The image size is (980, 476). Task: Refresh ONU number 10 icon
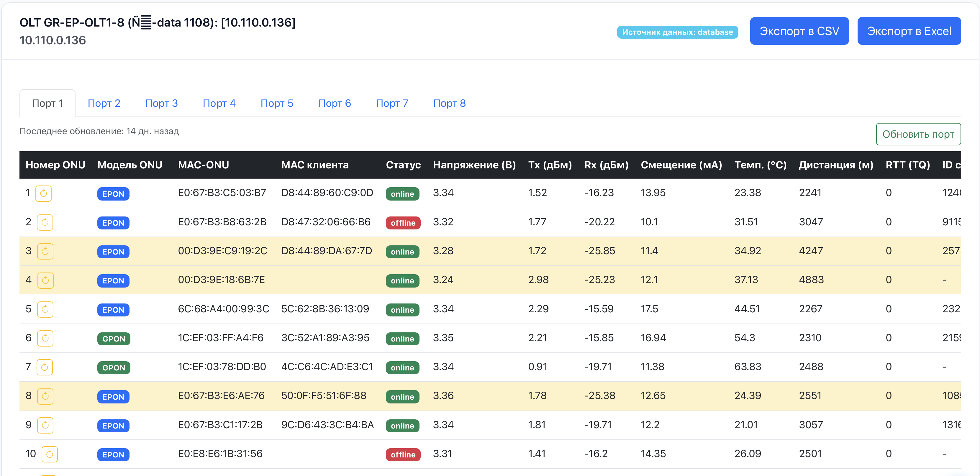tap(50, 454)
